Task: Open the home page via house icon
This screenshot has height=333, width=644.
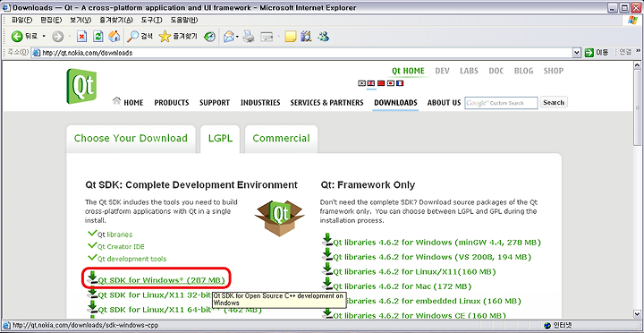Action: (114, 37)
